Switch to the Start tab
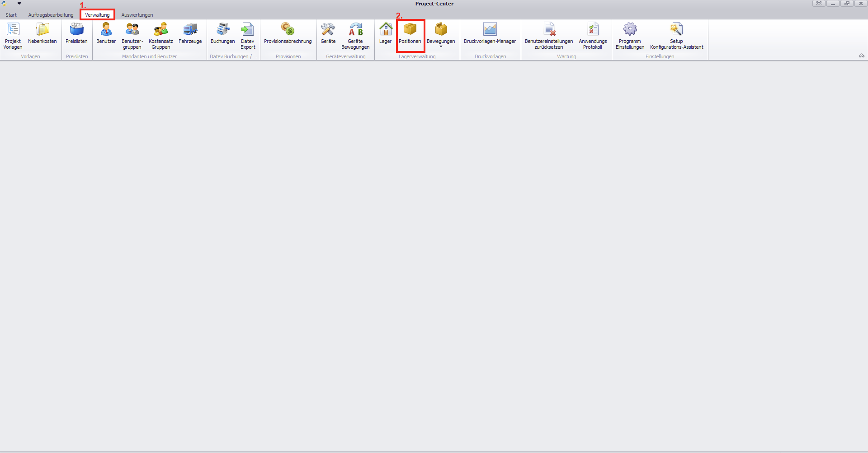Image resolution: width=868 pixels, height=453 pixels. (x=11, y=15)
